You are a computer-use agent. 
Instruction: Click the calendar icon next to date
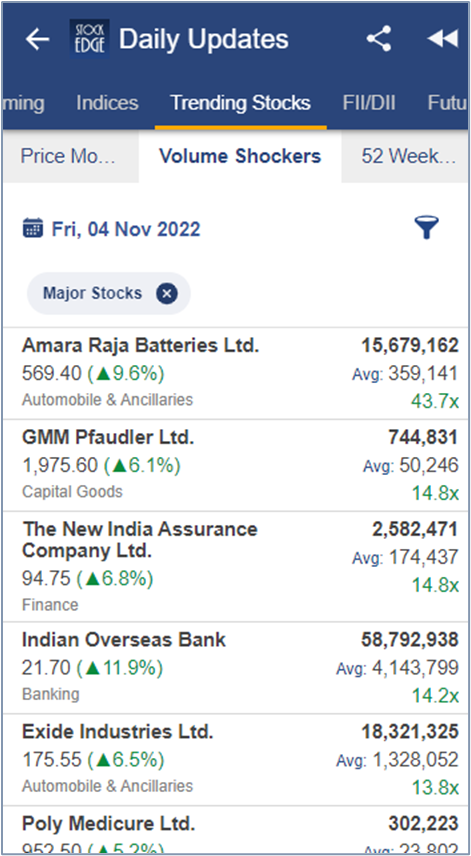(33, 228)
